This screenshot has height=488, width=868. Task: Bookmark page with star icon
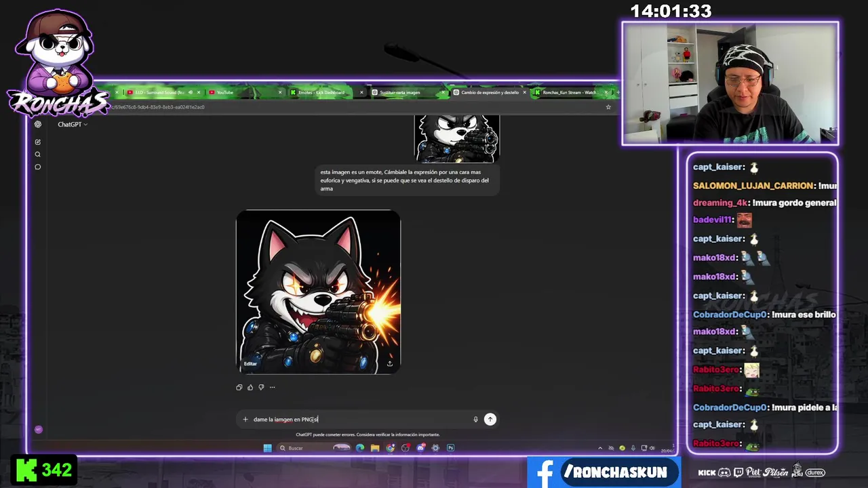[x=608, y=107]
